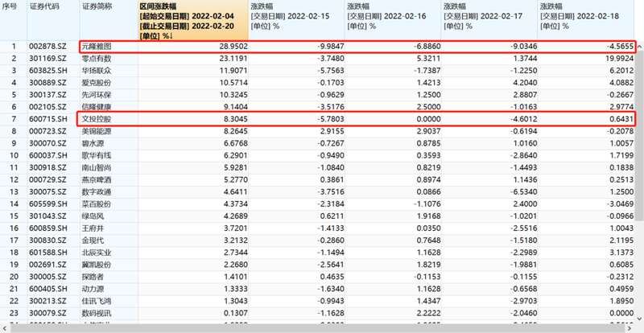Viewport: 644px width, 333px height.
Task: Select stock code 002878.SZ
Action: 47,47
